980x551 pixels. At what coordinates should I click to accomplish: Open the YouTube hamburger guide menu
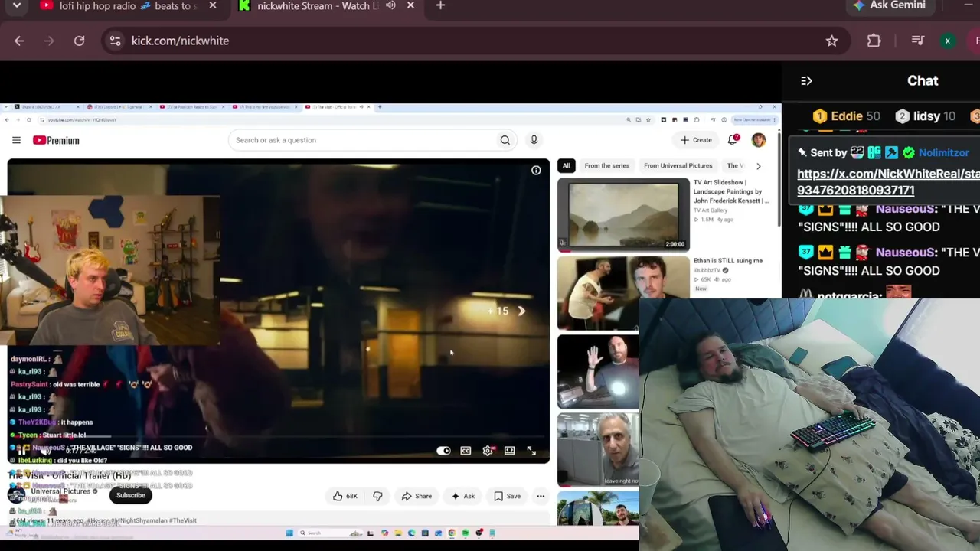tap(16, 140)
